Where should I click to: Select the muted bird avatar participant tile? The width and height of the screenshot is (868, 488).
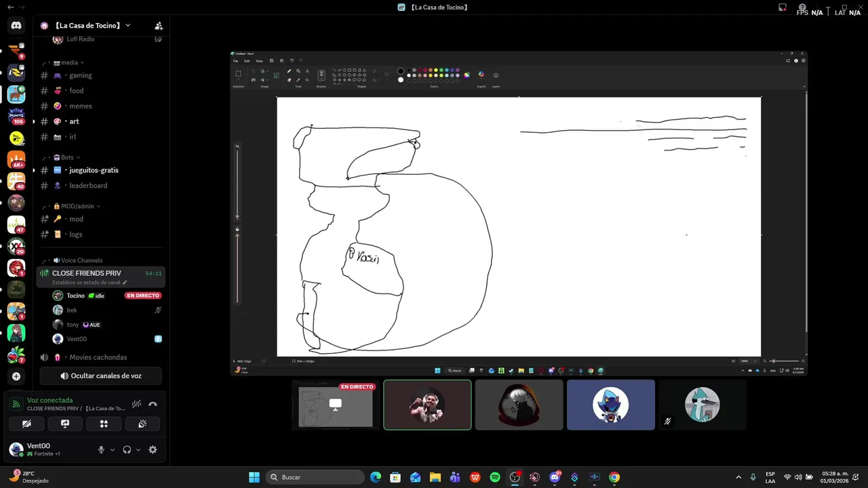[x=703, y=405]
